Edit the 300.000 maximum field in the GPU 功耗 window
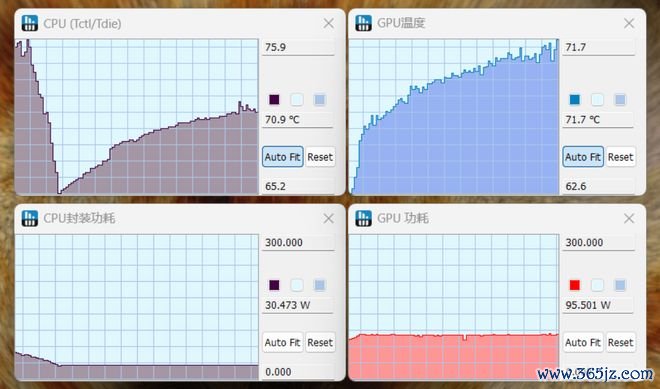Screen dimensions: 660x389 tap(598, 242)
